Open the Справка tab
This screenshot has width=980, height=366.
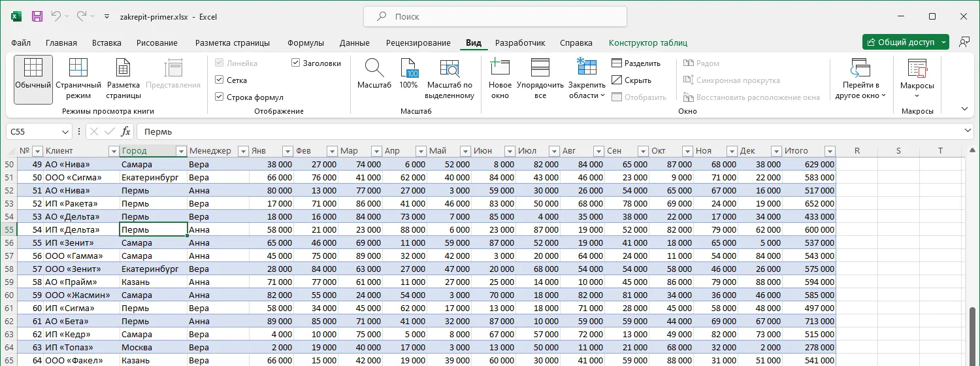click(576, 43)
